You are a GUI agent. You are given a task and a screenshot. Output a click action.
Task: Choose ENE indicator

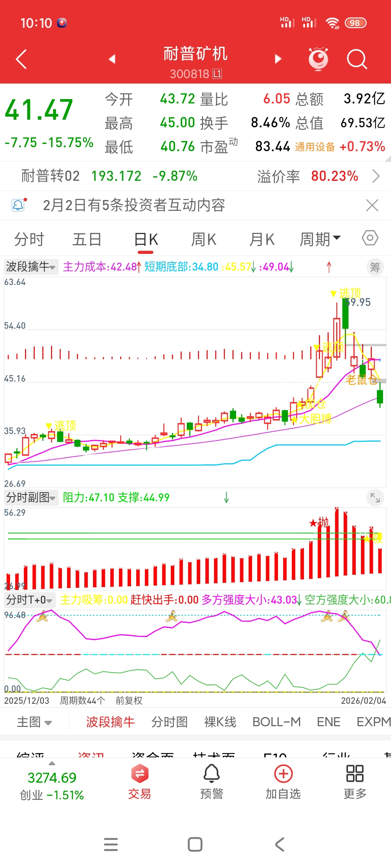(328, 722)
